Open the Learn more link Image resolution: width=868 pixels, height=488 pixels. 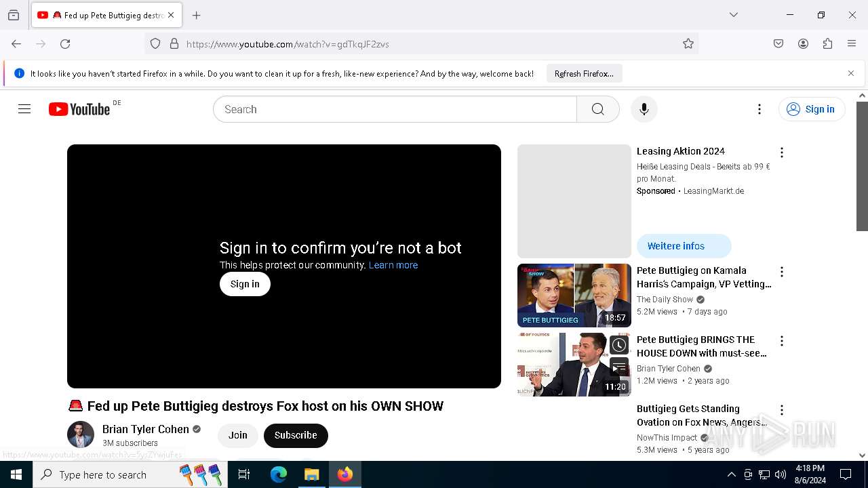(x=393, y=265)
